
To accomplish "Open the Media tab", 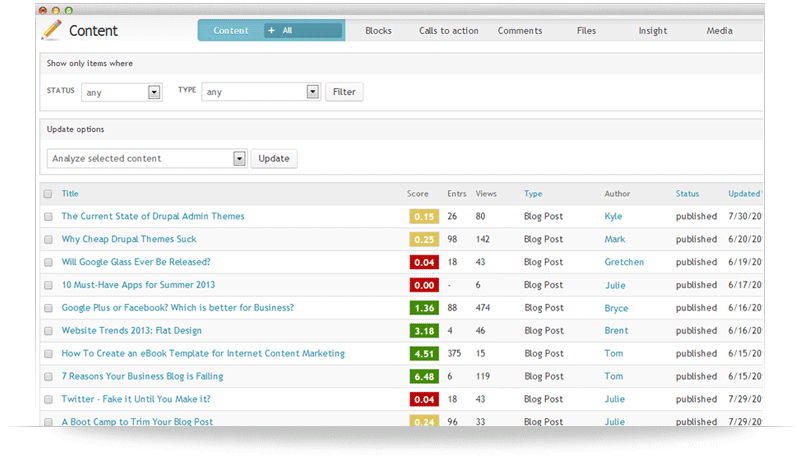I will (719, 31).
